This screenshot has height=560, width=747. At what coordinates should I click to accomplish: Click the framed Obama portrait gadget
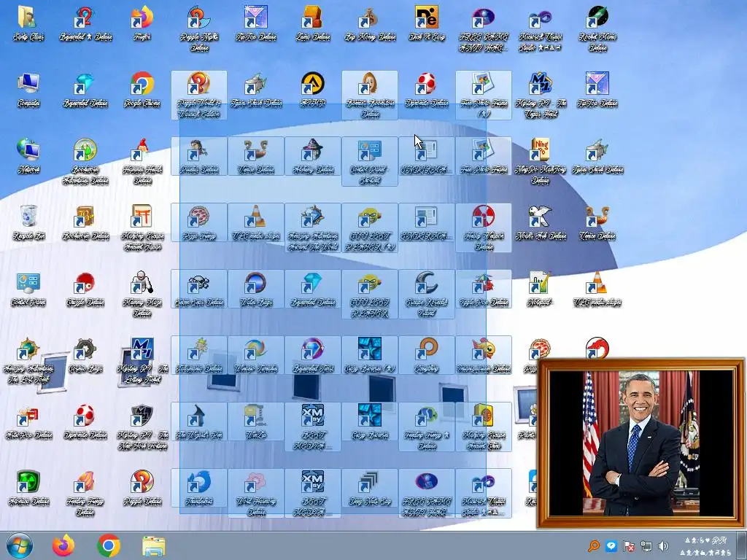tap(640, 443)
